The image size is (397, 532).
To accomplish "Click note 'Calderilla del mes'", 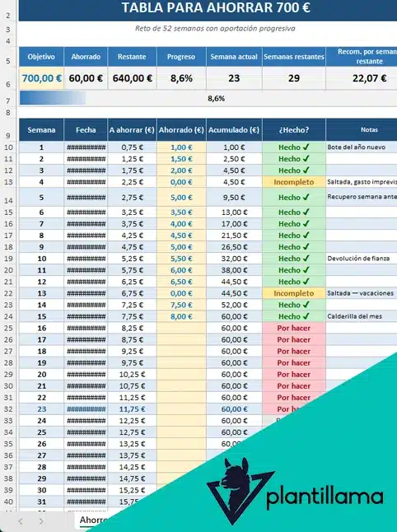I will click(355, 316).
